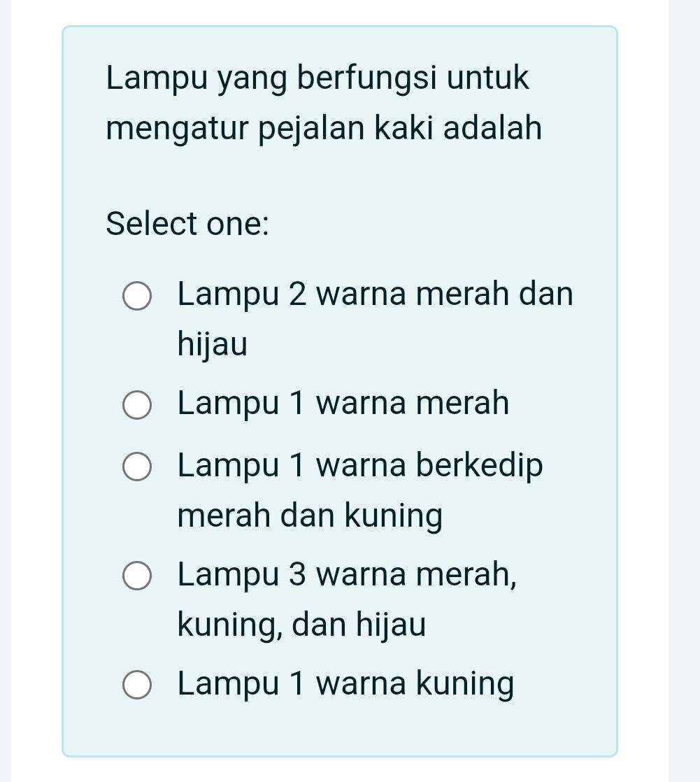Select answer Lampu 1 warna berkedip merah dan kuning
This screenshot has width=700, height=782.
136,467
